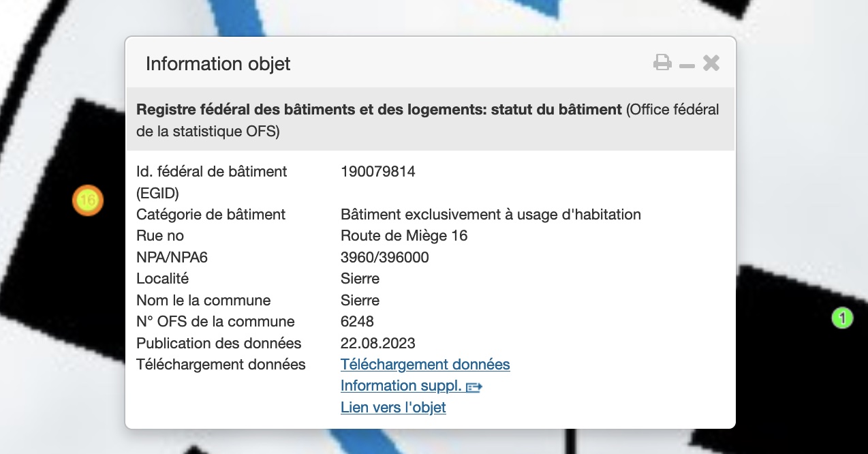The image size is (868, 454).
Task: Click the EGID value 190079814
Action: [377, 172]
